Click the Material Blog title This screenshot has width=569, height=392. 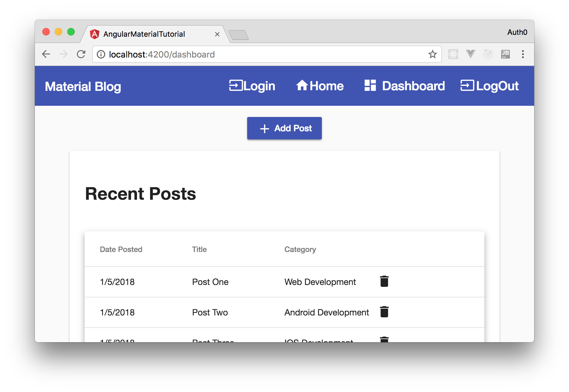83,87
